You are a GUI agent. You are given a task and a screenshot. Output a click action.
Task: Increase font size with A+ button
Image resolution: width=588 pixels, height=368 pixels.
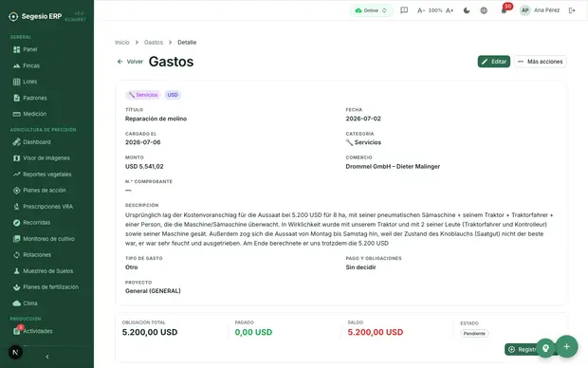450,10
